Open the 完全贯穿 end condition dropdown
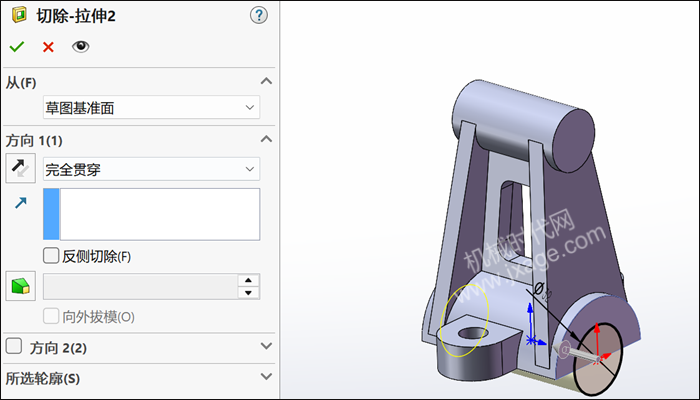The width and height of the screenshot is (700, 400). coord(150,169)
